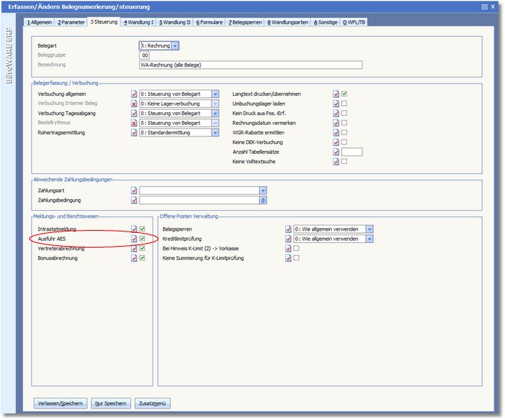Click field-status icon beside Zahlungsart
The image size is (505, 420).
pyautogui.click(x=134, y=190)
